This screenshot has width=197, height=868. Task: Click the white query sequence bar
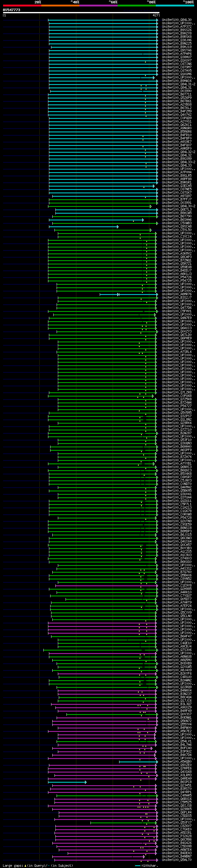pyautogui.click(x=81, y=12)
